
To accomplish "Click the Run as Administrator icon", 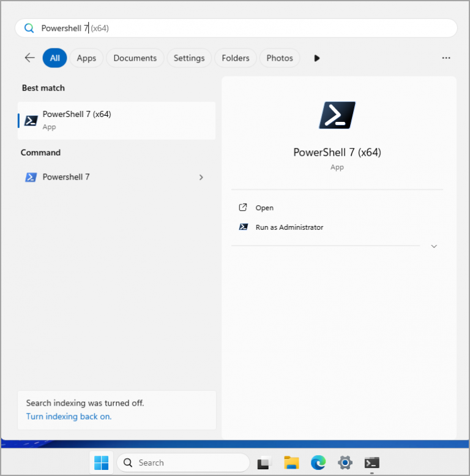I will (x=243, y=227).
